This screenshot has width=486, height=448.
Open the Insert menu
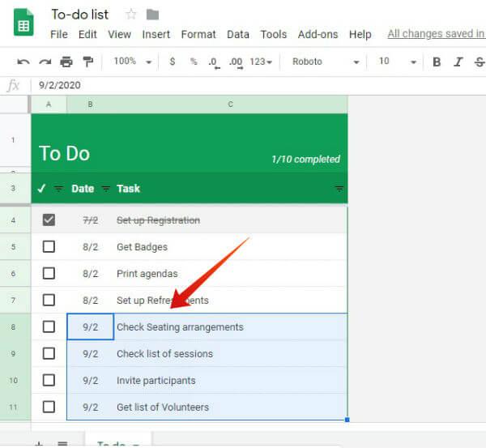click(x=156, y=34)
